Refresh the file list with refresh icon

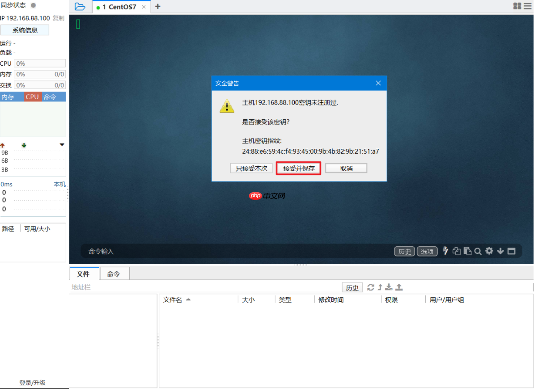(x=370, y=287)
